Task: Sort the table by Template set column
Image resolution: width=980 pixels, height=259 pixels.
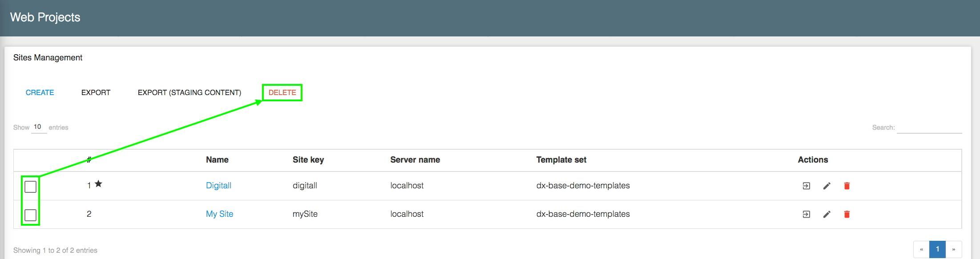Action: (x=561, y=160)
